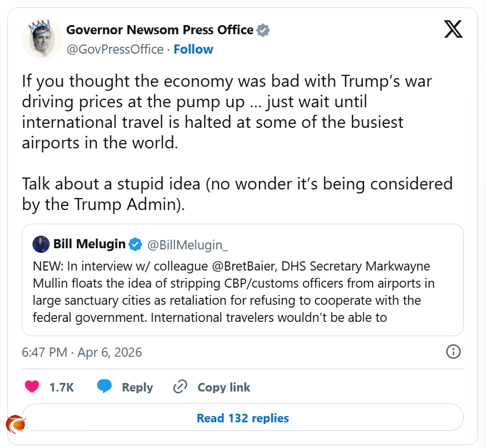Open Bill Melugin's profile picture

pyautogui.click(x=41, y=244)
